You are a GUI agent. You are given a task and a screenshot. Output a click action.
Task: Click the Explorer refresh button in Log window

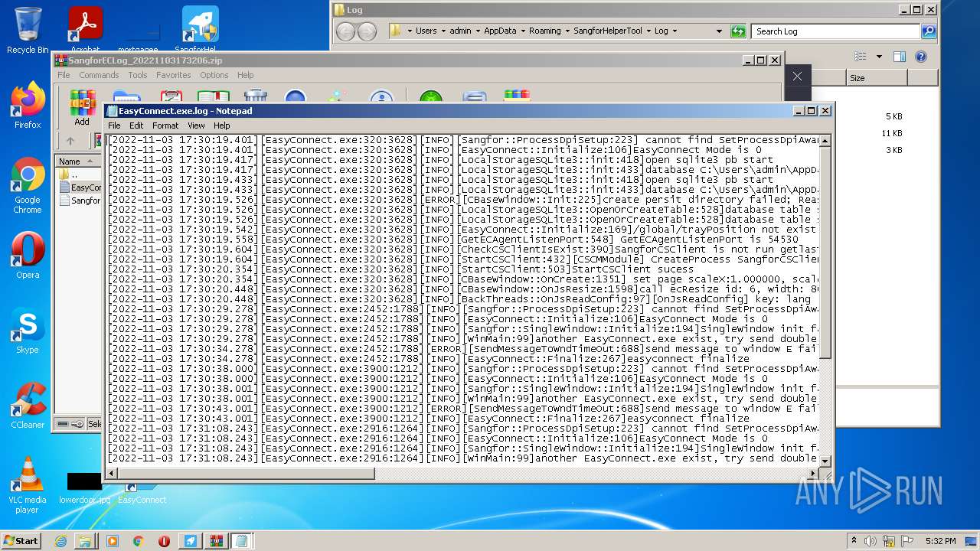pos(738,31)
